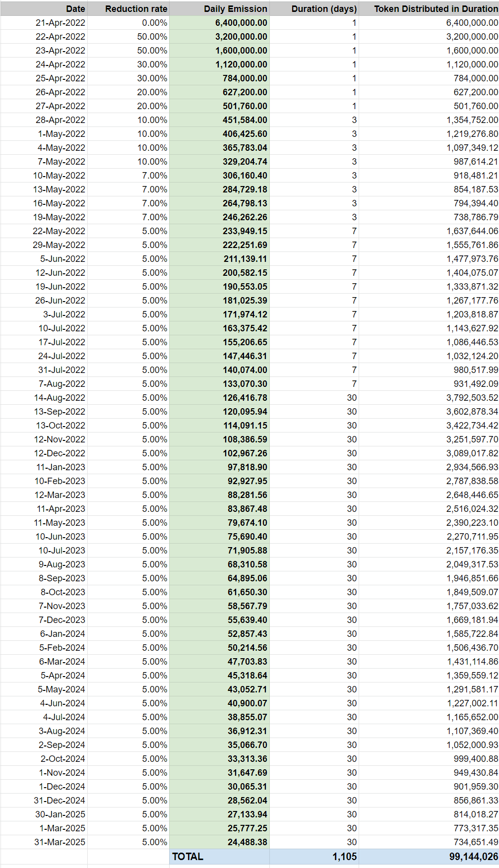Select the Duration (days) header cell
The width and height of the screenshot is (499, 868).
314,9
